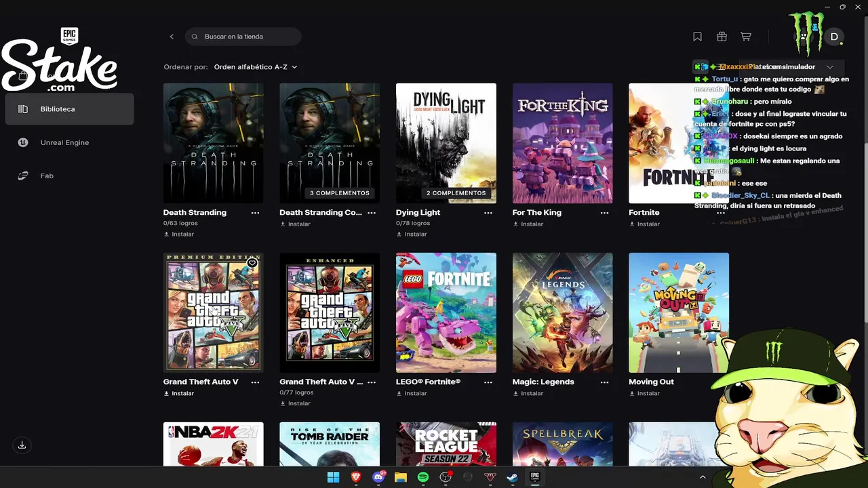Screen dimensions: 868x488
Task: Toggle favorite heart on GTA V Premium Edition
Action: 252,263
